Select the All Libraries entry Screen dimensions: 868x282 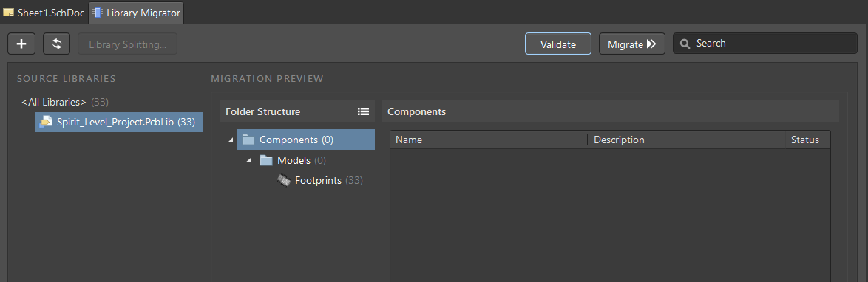(65, 102)
